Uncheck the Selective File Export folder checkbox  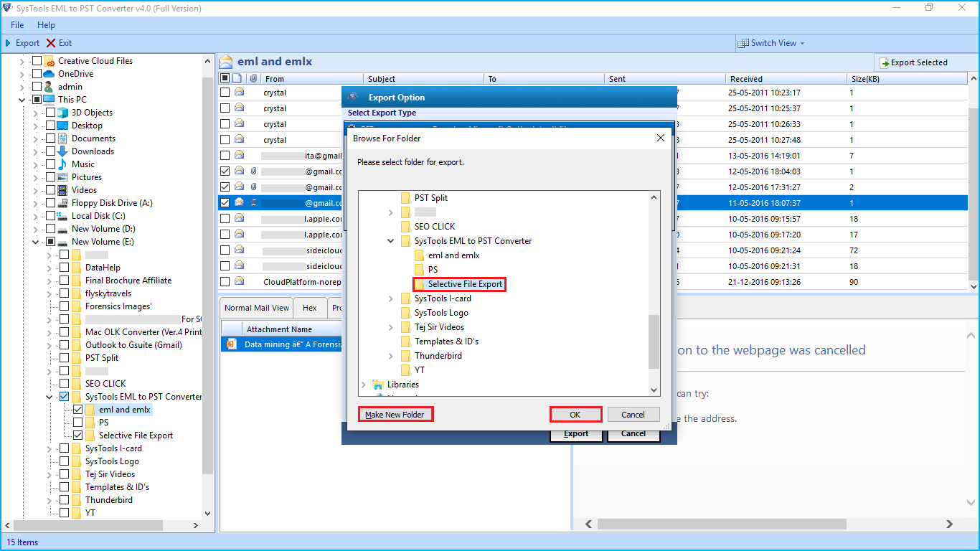point(78,435)
